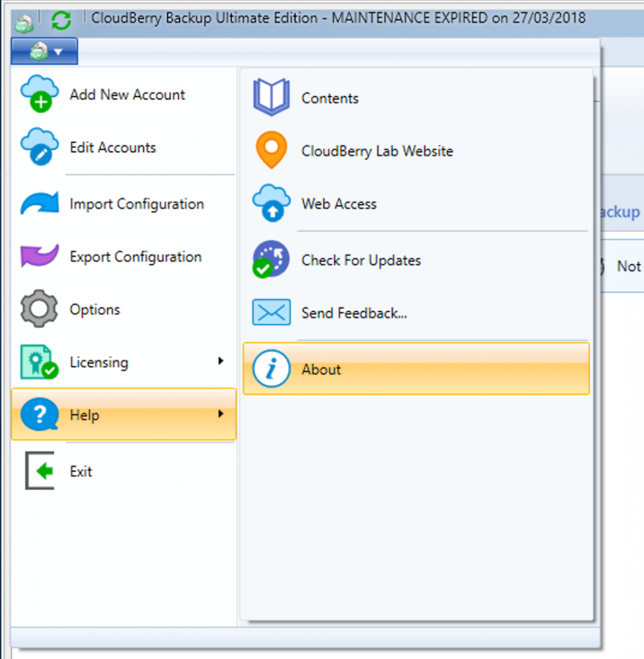644x659 pixels.
Task: Click the Help question mark icon
Action: (39, 414)
